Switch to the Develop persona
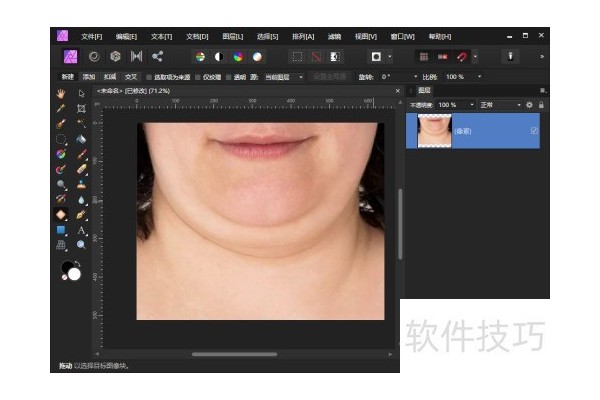Screen dimensions: 600x400 pyautogui.click(x=115, y=57)
